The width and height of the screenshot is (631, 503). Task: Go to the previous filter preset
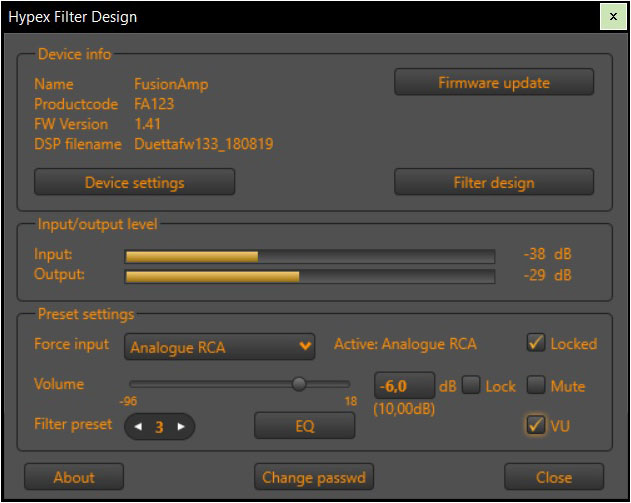138,427
